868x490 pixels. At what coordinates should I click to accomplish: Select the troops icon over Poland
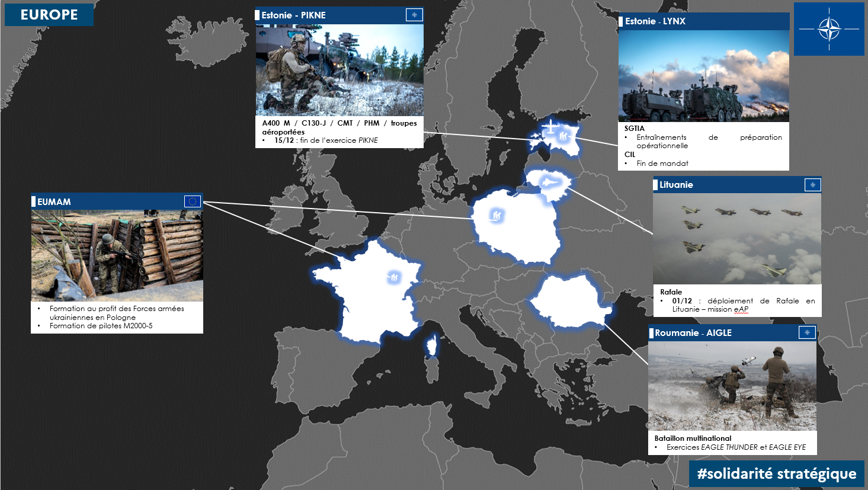click(496, 215)
